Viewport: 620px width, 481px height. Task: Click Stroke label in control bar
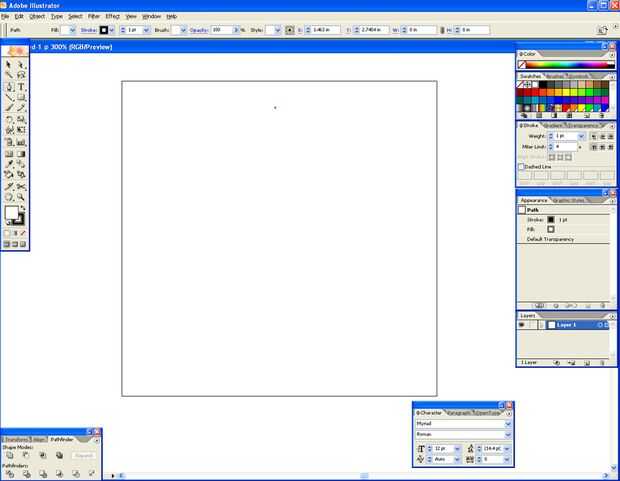point(89,30)
